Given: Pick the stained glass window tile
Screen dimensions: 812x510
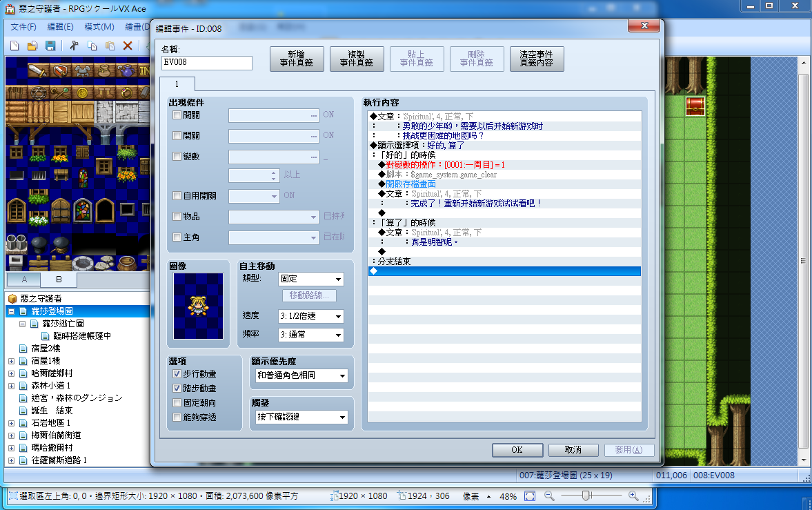Looking at the screenshot, I should (83, 210).
